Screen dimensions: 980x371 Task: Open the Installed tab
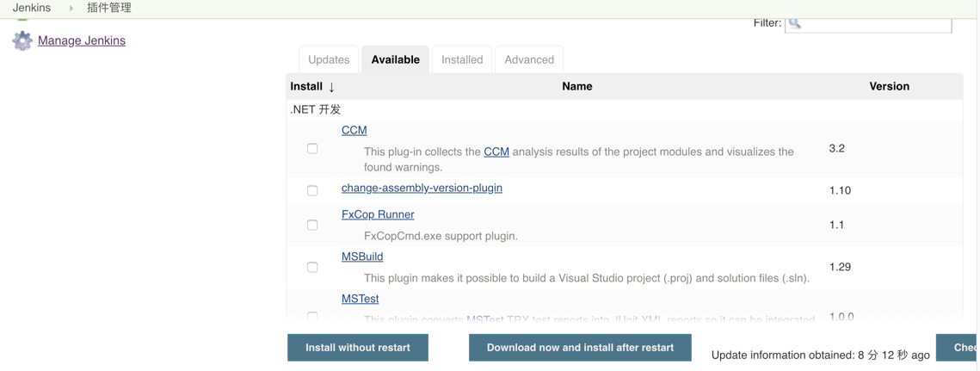coord(462,59)
